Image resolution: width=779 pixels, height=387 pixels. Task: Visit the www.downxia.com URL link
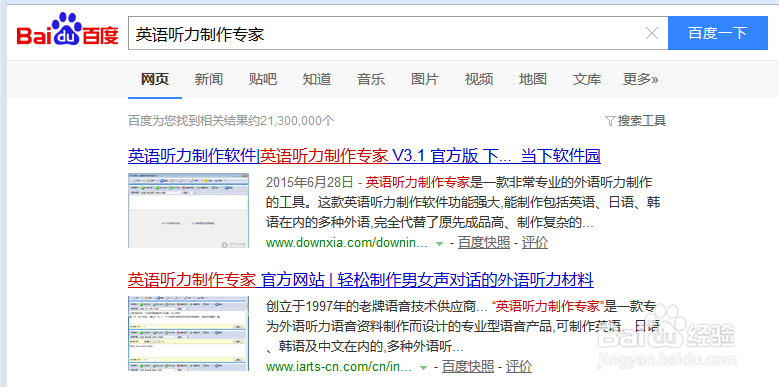pos(347,243)
